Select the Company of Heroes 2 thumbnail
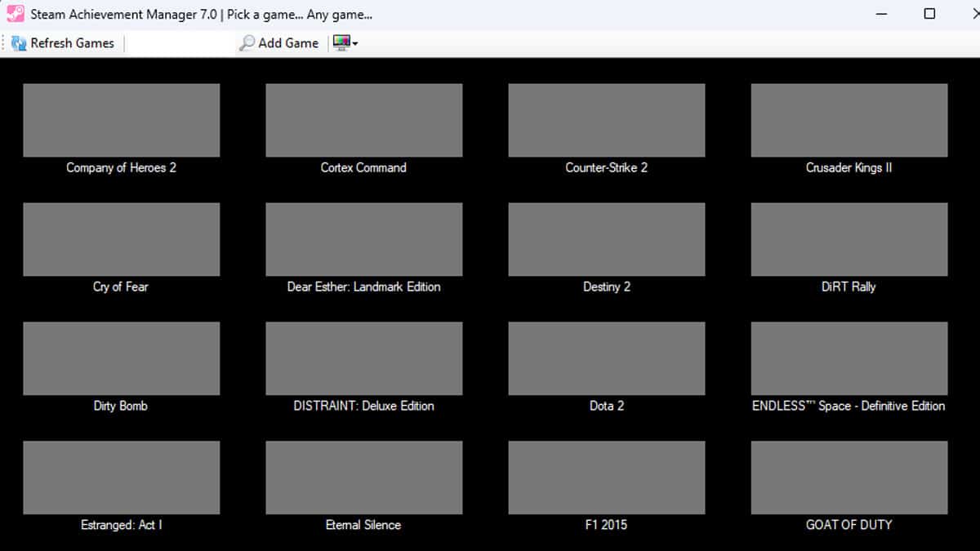Image resolution: width=980 pixels, height=551 pixels. tap(121, 120)
